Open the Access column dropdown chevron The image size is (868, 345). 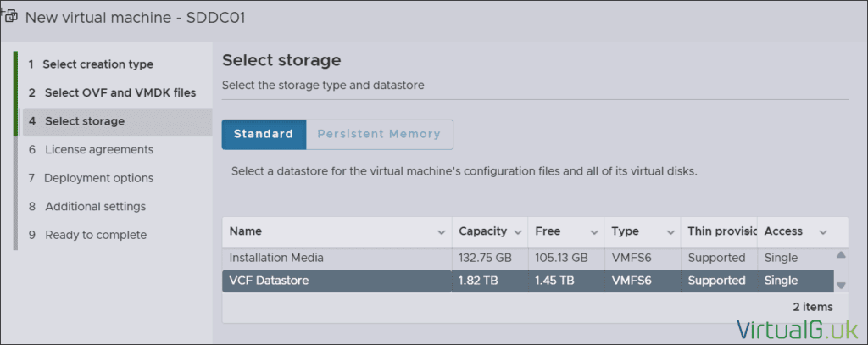822,232
